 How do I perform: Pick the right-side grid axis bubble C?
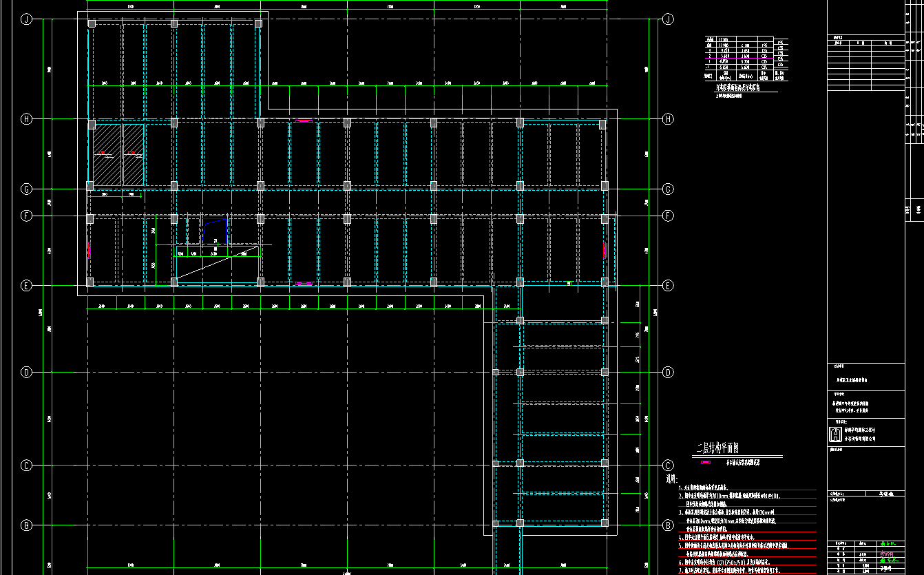click(x=668, y=466)
